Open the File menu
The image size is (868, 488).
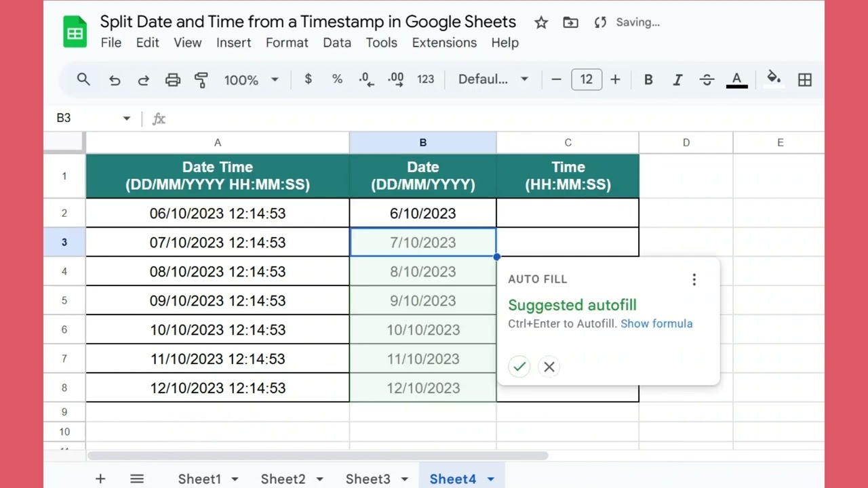click(x=111, y=43)
